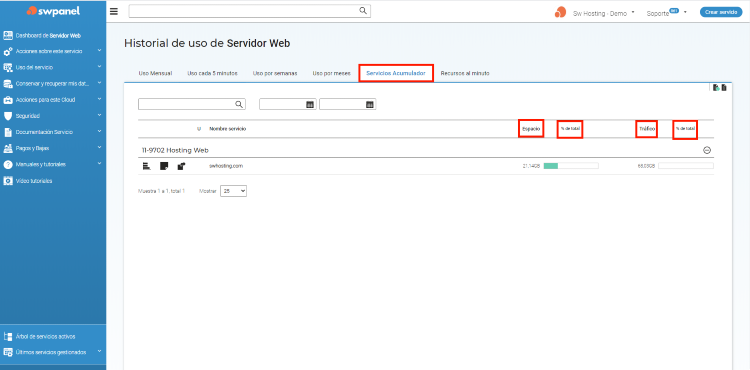Expand Pagos y Bajas chevron

[x=99, y=147]
